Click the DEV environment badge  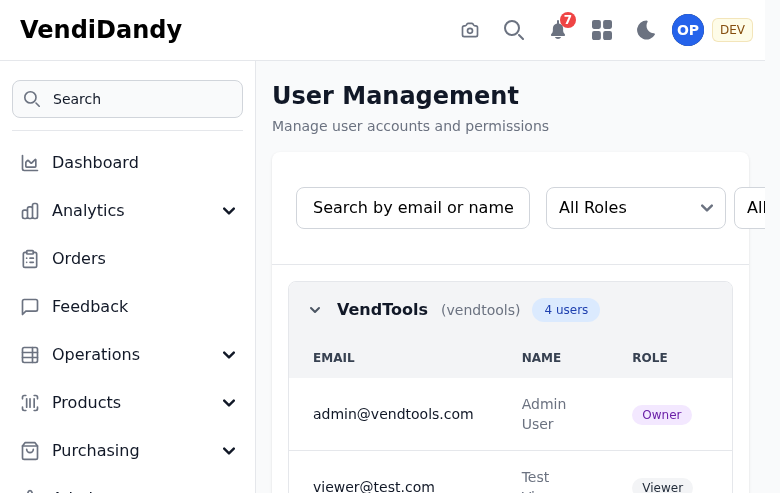(732, 30)
